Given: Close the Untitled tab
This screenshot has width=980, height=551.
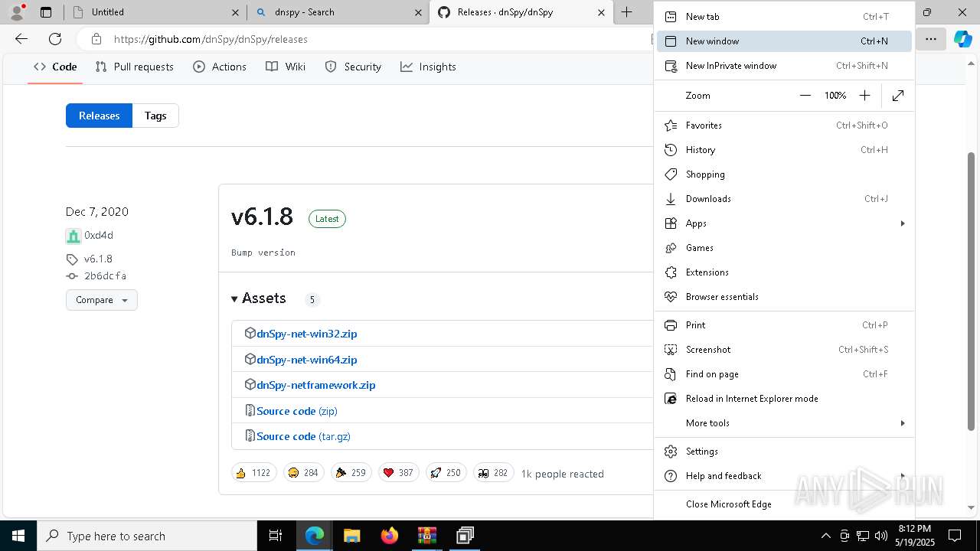Looking at the screenshot, I should click(x=234, y=12).
